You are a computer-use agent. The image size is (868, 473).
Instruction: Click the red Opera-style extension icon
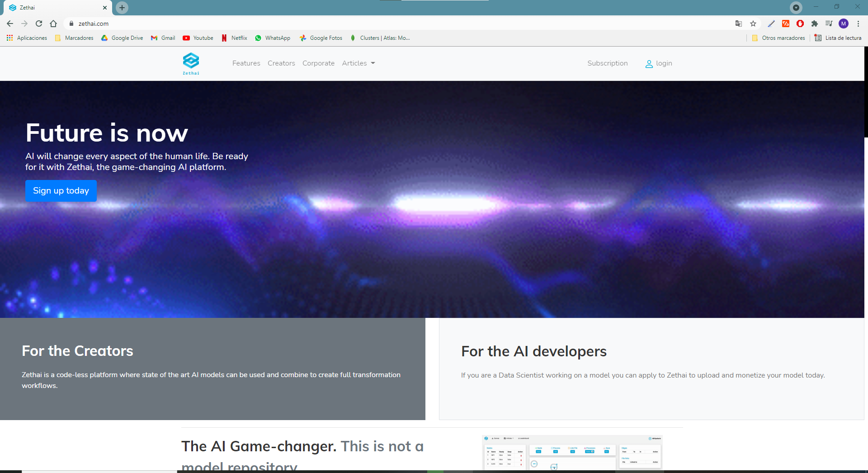point(800,24)
